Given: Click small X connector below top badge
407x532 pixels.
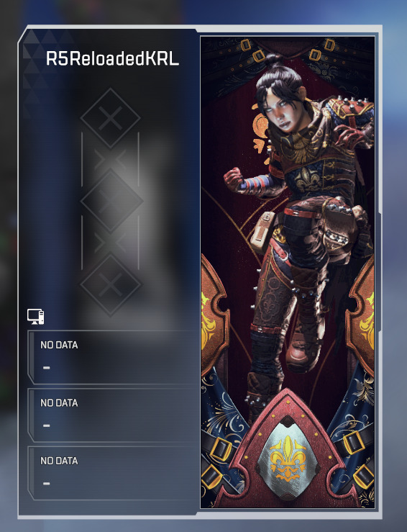Looking at the screenshot, I should click(110, 160).
